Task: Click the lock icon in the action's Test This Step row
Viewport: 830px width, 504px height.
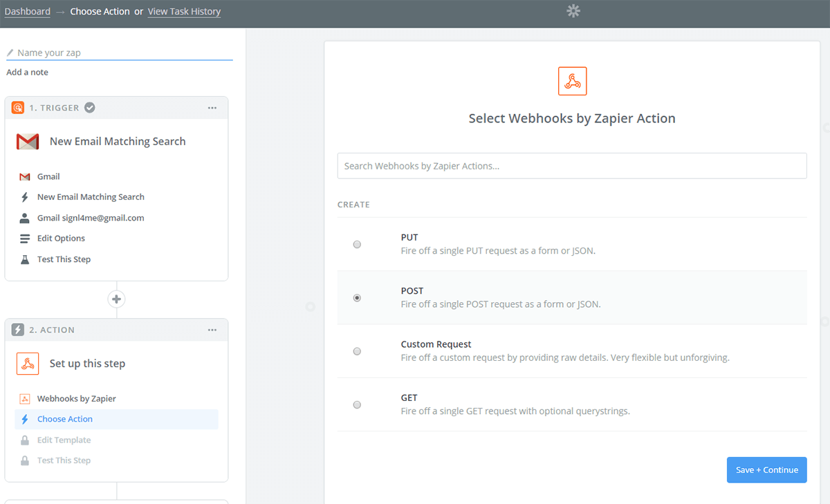Action: [25, 460]
